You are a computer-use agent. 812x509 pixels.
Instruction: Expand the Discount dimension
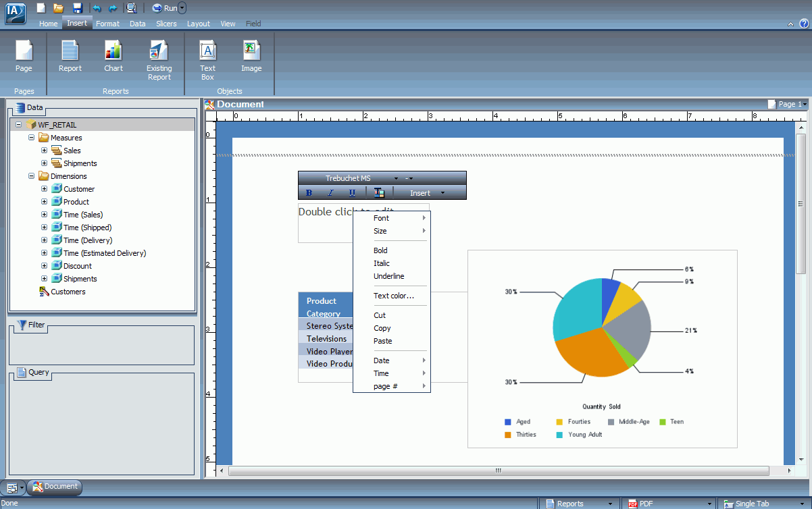point(45,266)
